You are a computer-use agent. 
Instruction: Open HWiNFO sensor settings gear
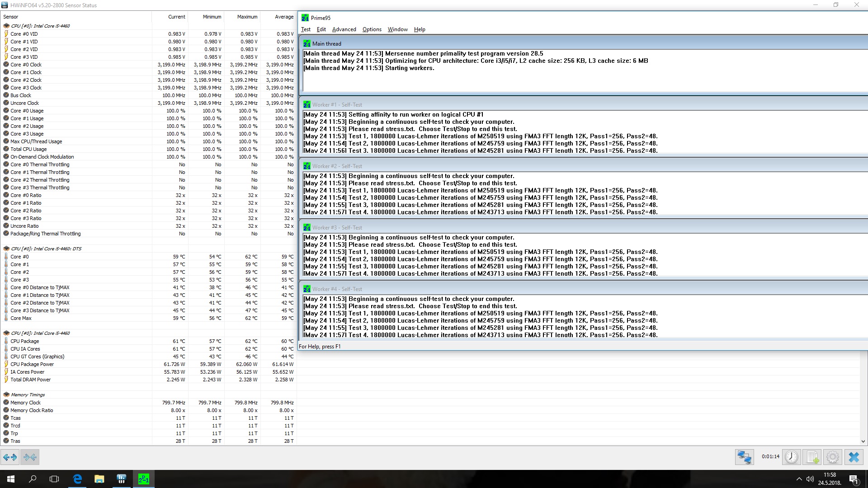(x=833, y=457)
